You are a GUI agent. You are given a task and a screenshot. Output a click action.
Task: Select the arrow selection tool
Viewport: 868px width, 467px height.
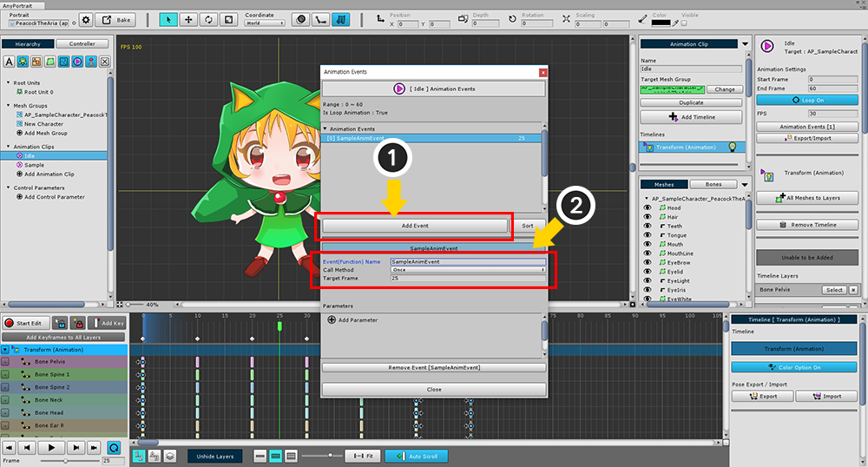(168, 20)
